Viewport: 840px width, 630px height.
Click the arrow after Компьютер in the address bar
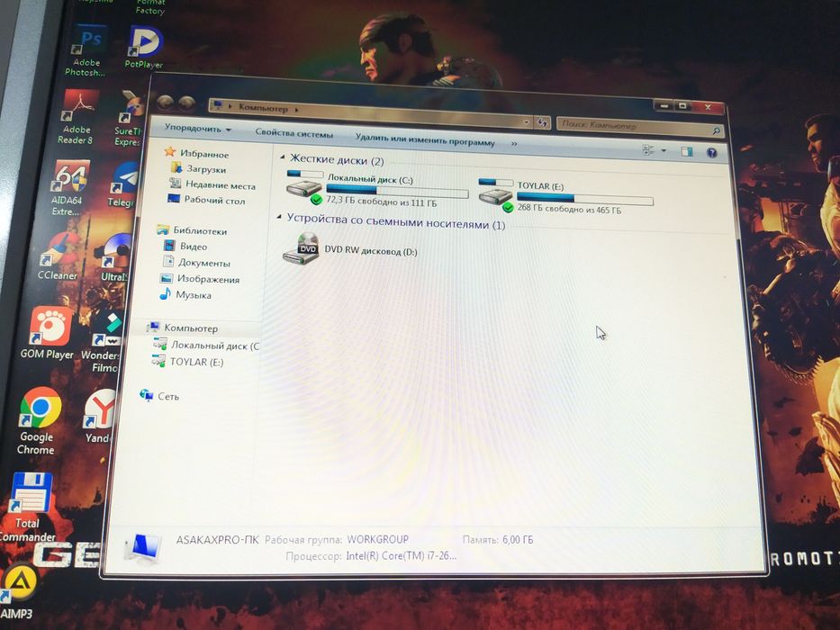pyautogui.click(x=296, y=110)
